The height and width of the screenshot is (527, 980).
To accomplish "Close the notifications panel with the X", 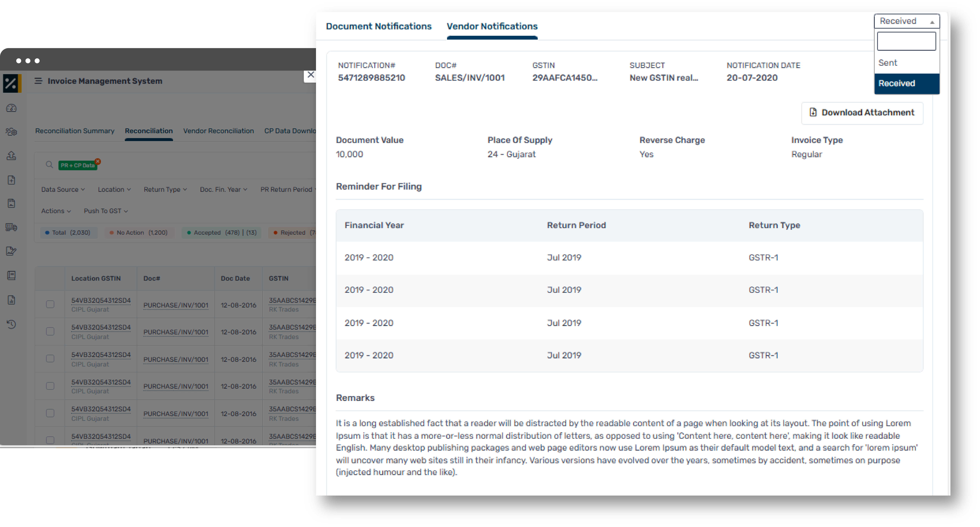I will click(310, 75).
